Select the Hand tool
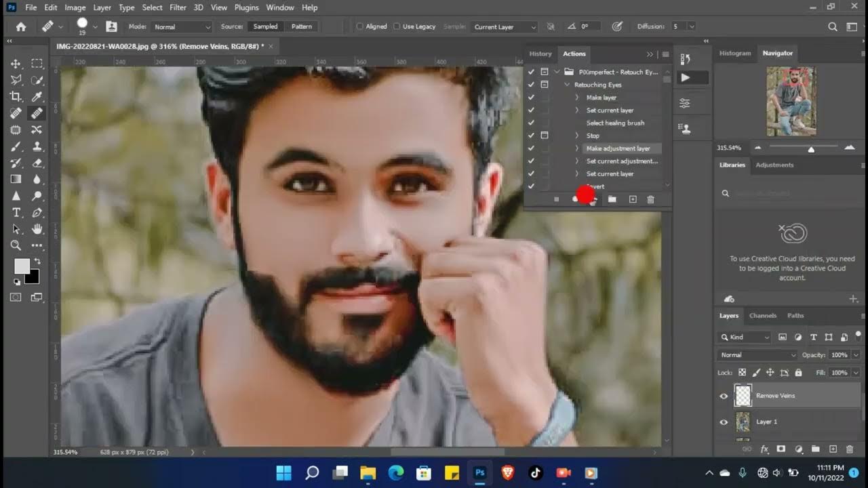 click(37, 229)
